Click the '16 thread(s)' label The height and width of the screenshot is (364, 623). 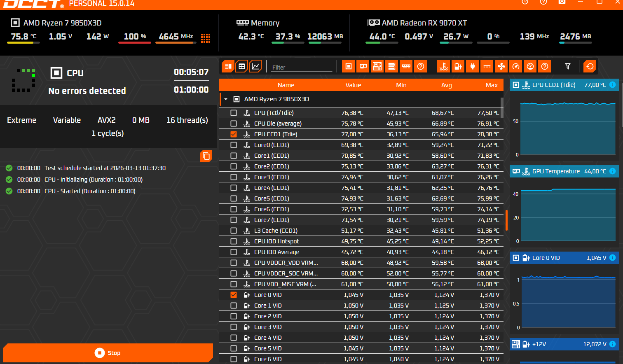point(187,120)
